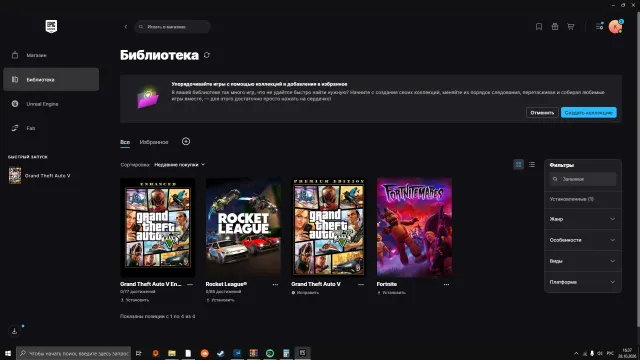Open the Grand Theft Auto V Premium Edition cover
The image size is (640, 360).
(x=329, y=227)
